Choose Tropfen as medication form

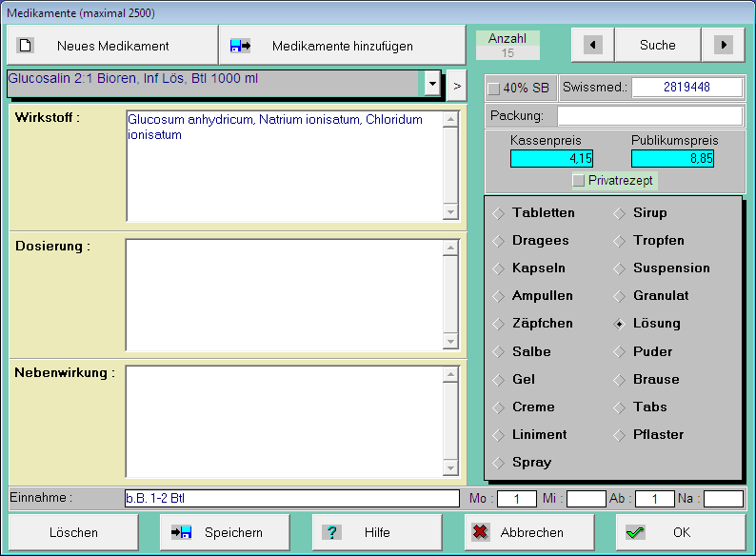[620, 241]
